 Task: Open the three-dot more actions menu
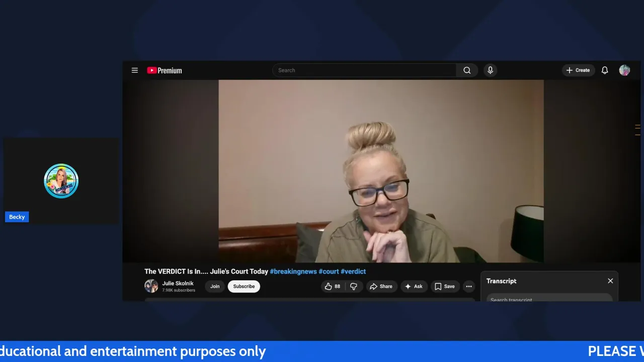(469, 287)
